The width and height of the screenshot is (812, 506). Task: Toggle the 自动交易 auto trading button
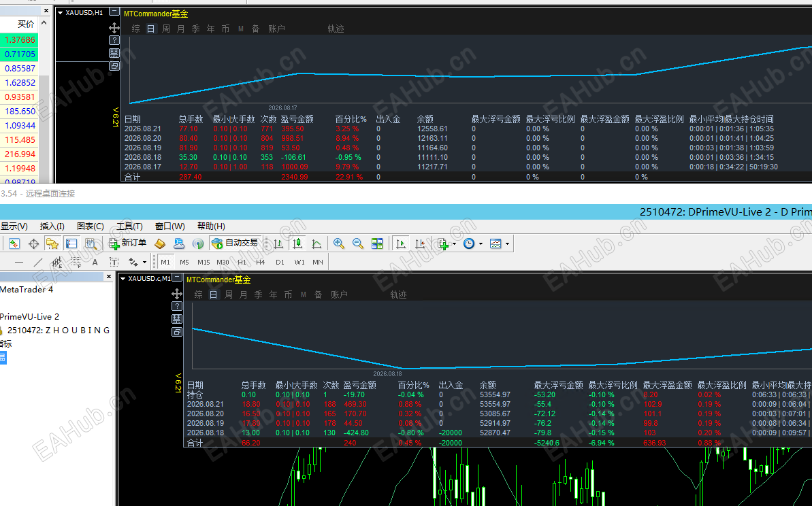point(236,243)
